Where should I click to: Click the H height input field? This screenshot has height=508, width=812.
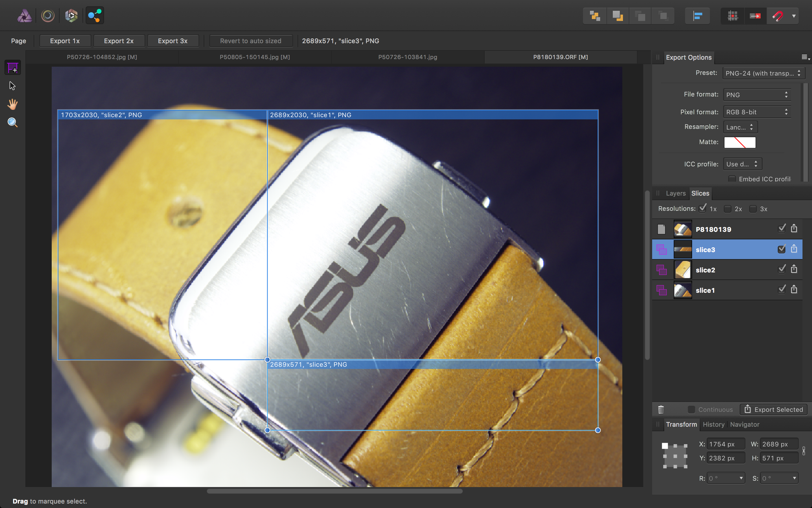click(x=779, y=458)
